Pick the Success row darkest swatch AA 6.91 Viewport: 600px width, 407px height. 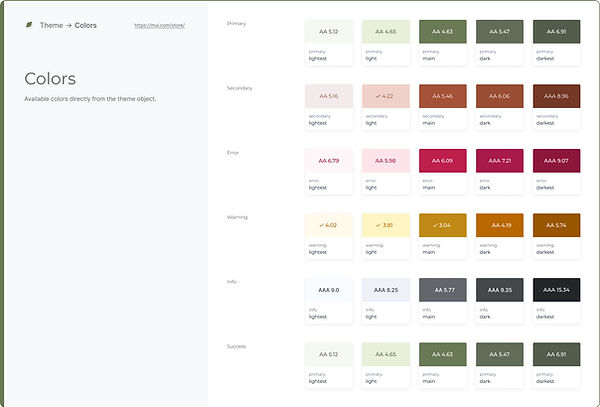[x=556, y=354]
